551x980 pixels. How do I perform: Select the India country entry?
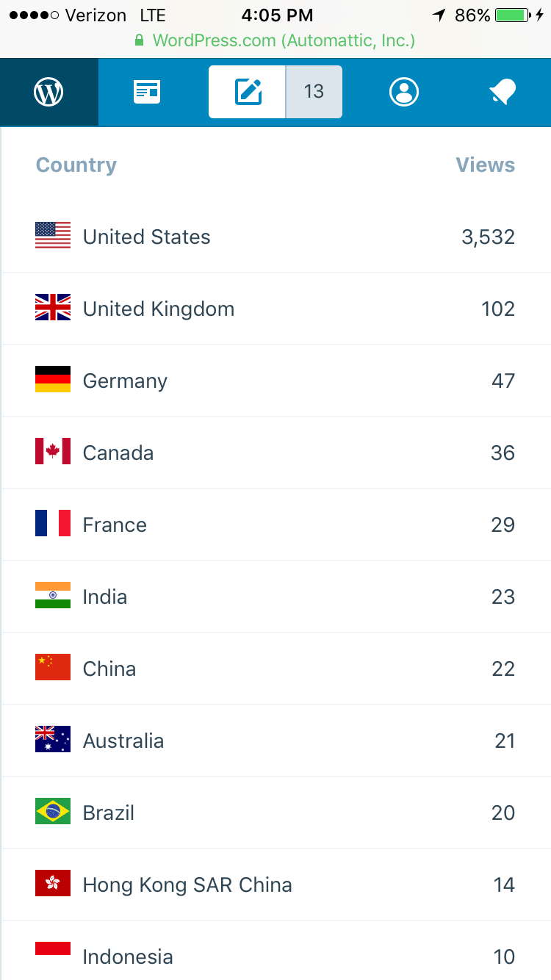tap(105, 597)
